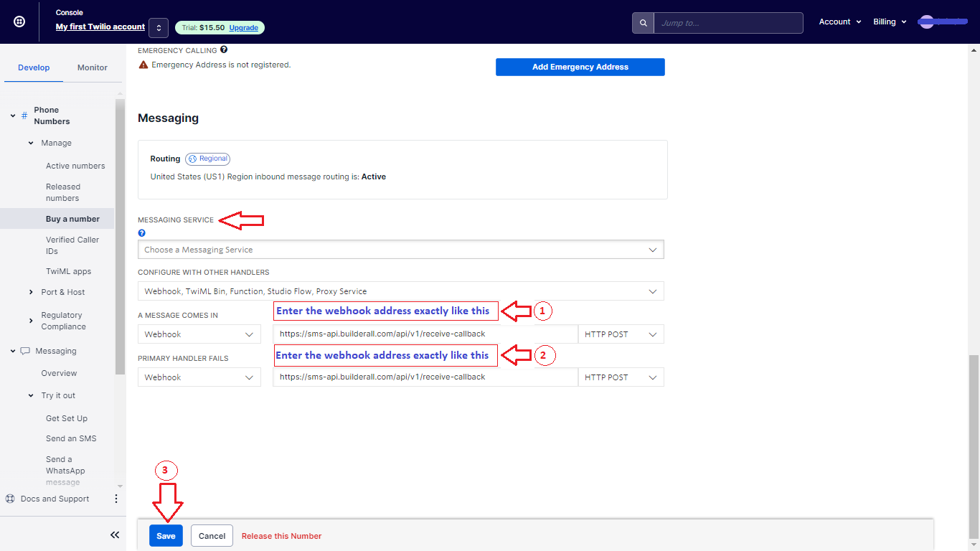Open Send a WhatsApp message page
The height and width of the screenshot is (551, 980).
pyautogui.click(x=65, y=471)
